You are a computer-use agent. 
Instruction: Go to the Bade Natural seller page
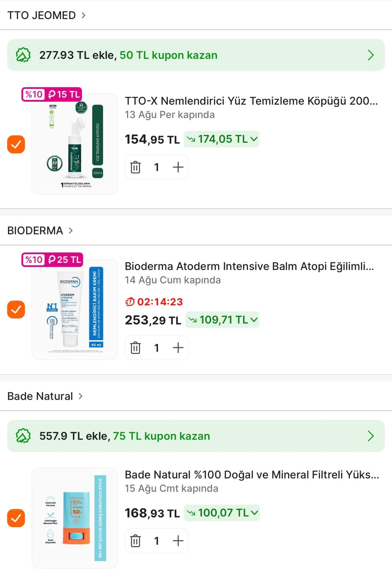[45, 396]
